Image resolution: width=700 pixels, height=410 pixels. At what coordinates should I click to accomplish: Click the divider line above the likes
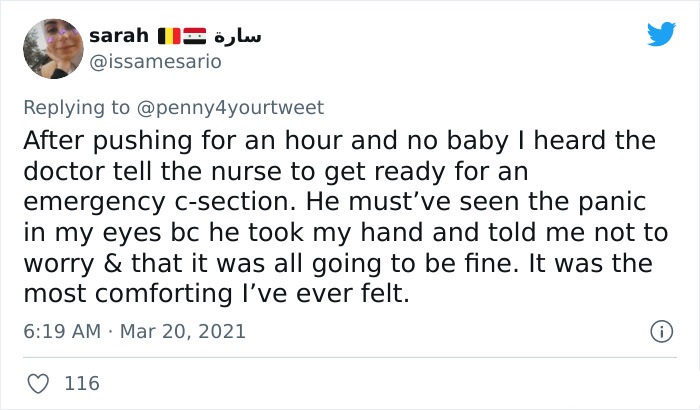click(350, 357)
